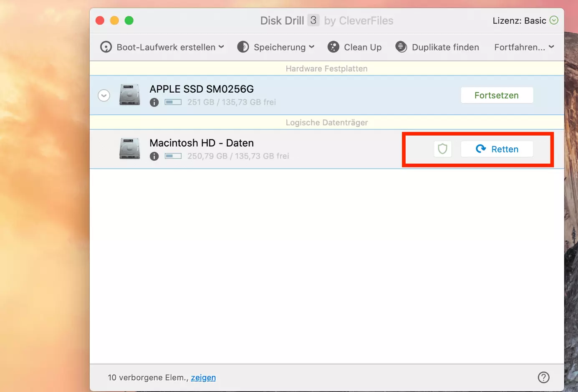Toggle protection shield for Macintosh HD
Image resolution: width=578 pixels, height=392 pixels.
(x=443, y=149)
